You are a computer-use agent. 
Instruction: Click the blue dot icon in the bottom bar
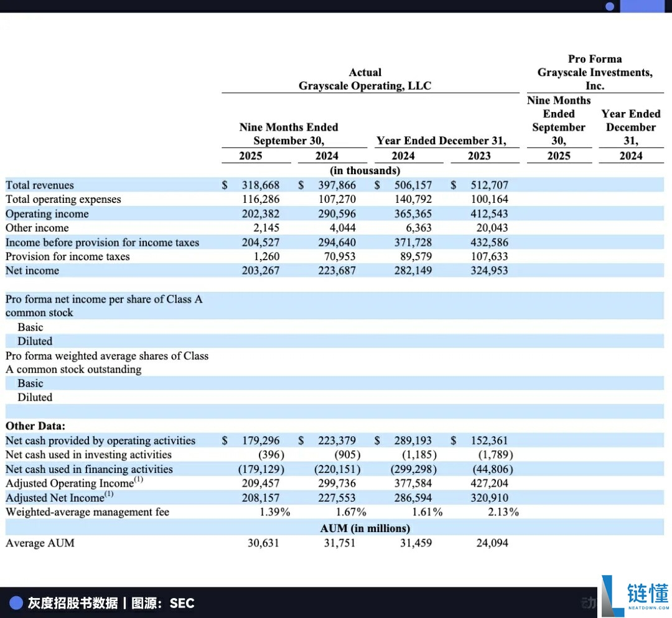16,602
